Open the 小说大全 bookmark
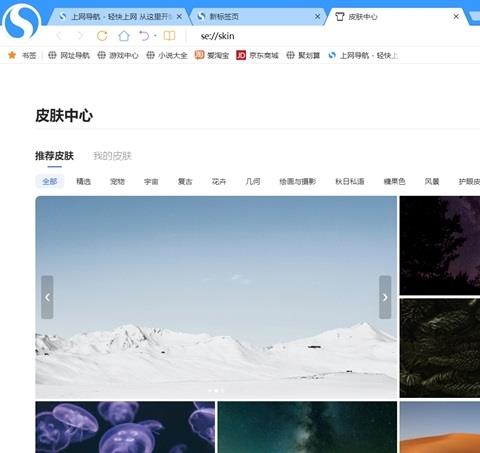Screen dimensions: 480x453 tap(167, 55)
